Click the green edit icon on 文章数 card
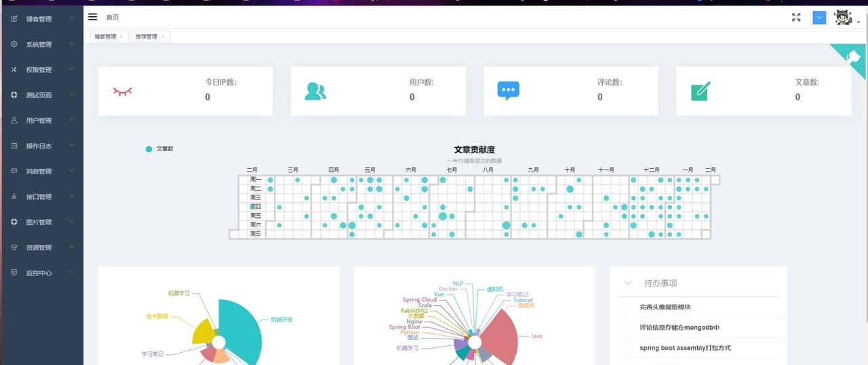868x365 pixels. pos(701,91)
